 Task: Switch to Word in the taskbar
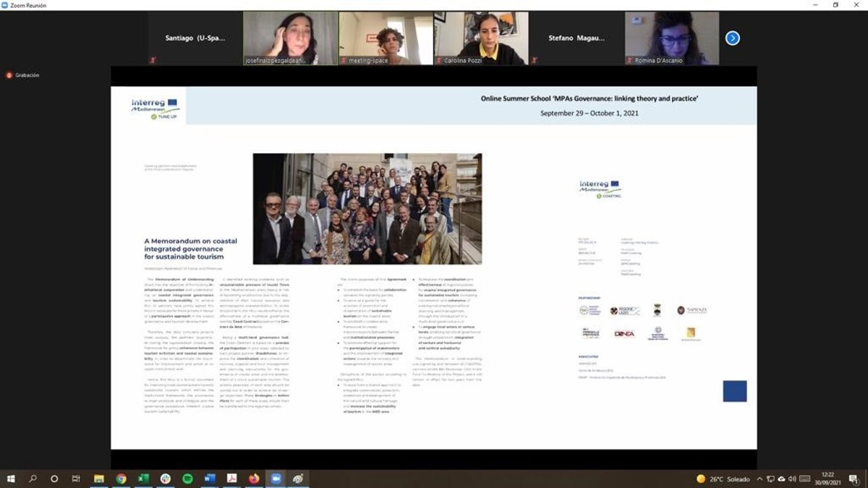point(210,479)
